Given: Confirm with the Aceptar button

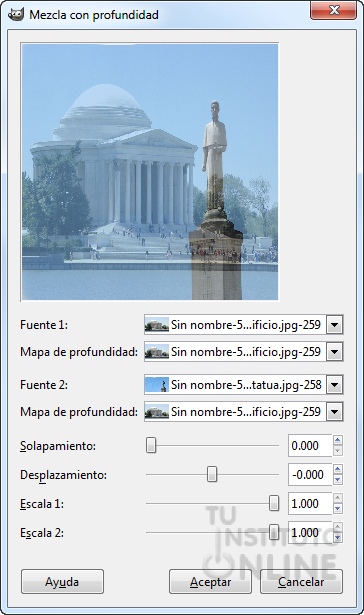Looking at the screenshot, I should tap(210, 582).
